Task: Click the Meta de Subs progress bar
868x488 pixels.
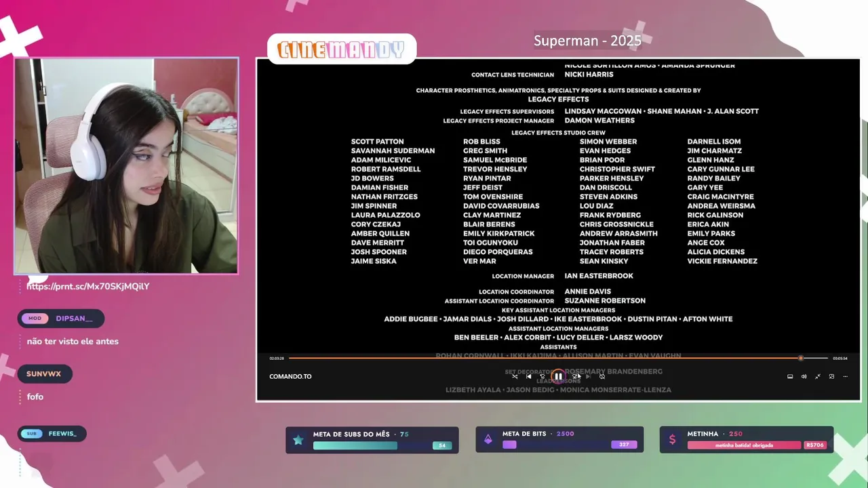Action: pos(382,446)
